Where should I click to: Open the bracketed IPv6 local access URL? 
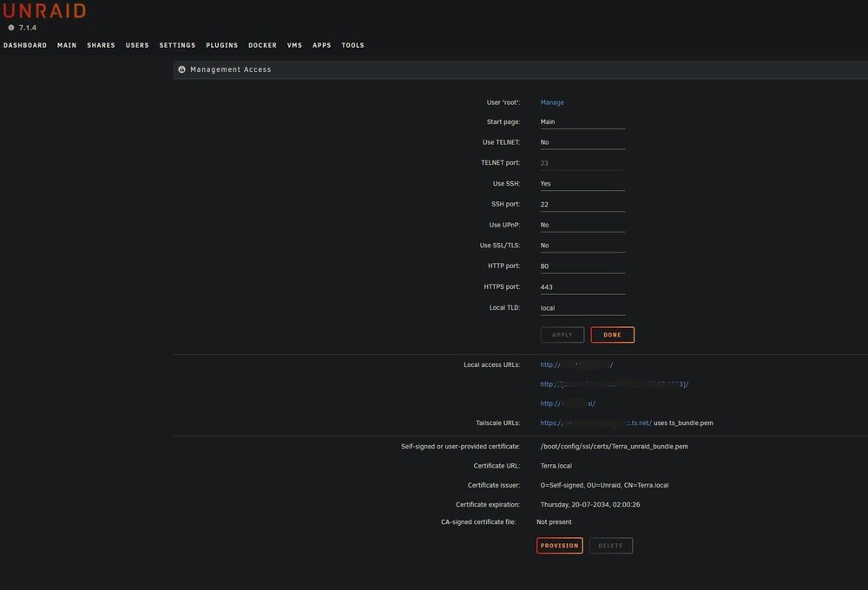[x=615, y=384]
